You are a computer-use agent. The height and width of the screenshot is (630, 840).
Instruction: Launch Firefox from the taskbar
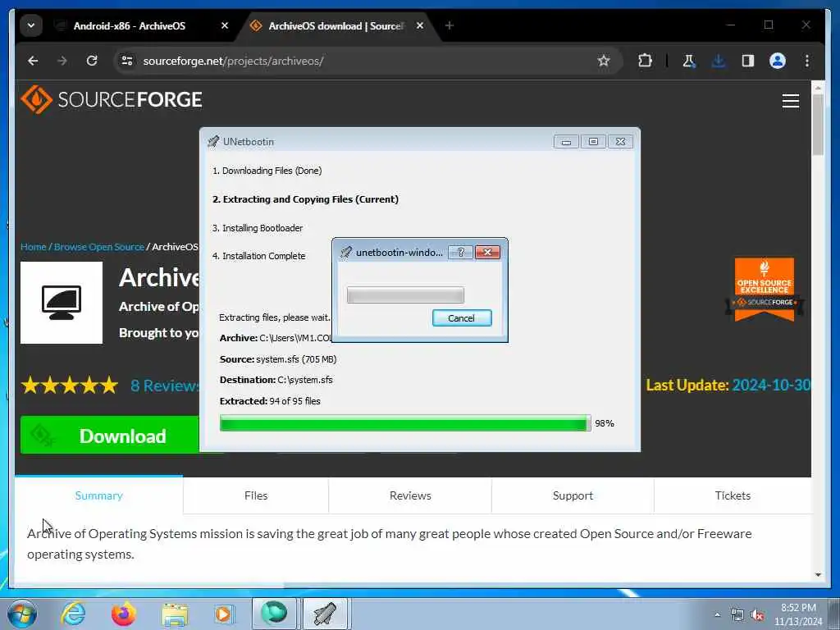click(124, 614)
